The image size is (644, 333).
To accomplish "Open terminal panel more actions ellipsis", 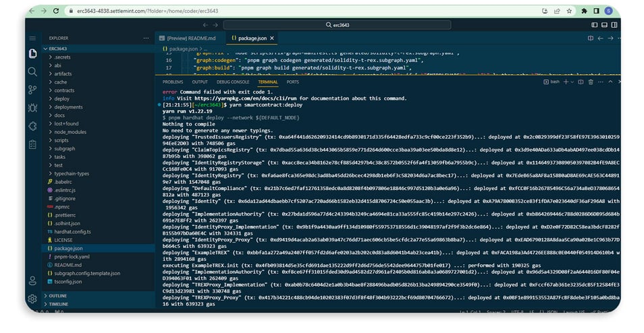I will [601, 82].
